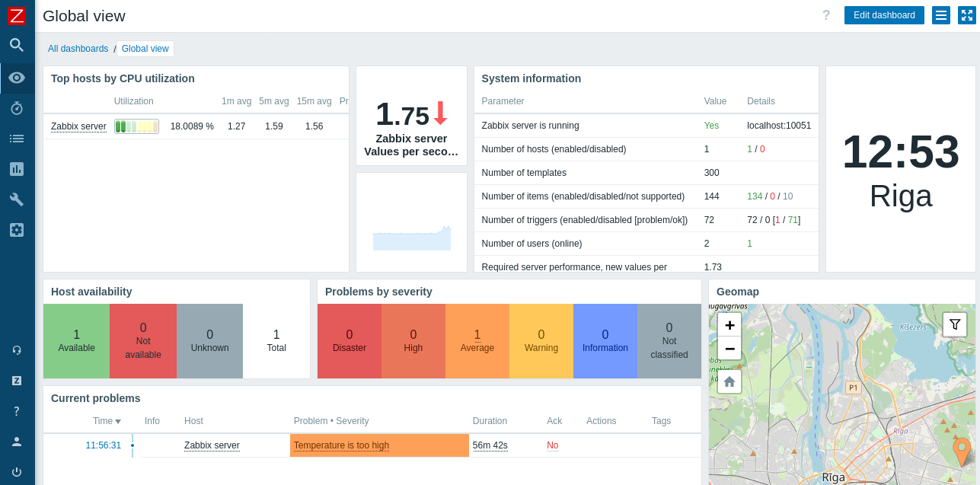Click the 12:53 Riga clock widget
Screen dimensions: 980x485
[901, 169]
